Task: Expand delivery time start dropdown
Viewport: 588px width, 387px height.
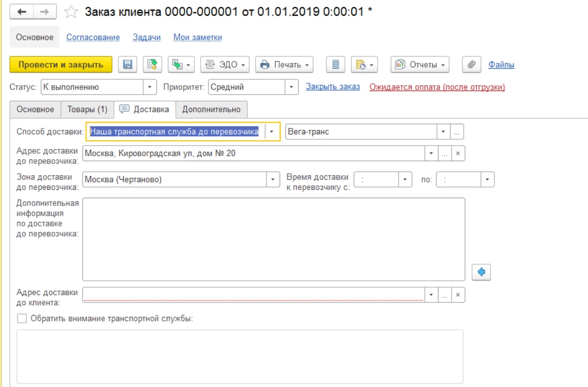Action: [405, 180]
